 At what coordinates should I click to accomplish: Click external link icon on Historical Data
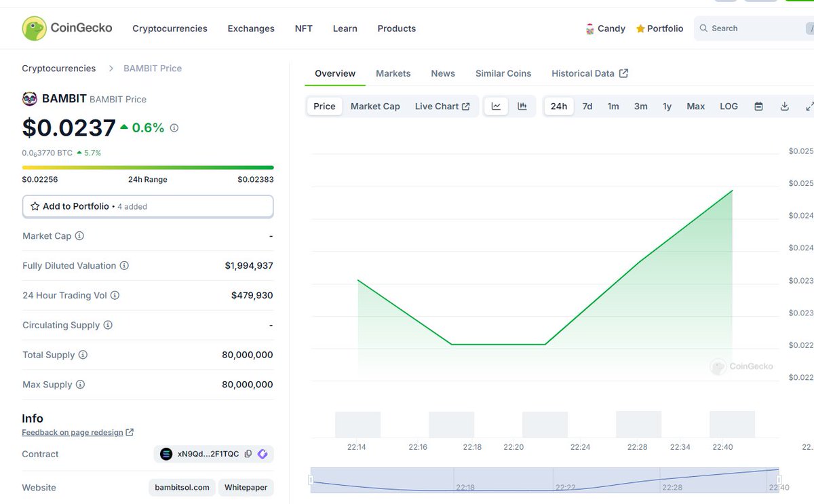[x=624, y=73]
